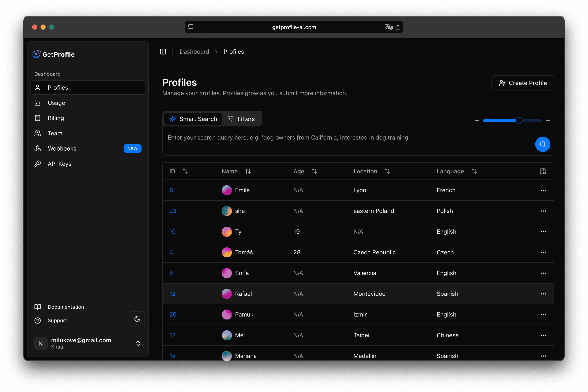This screenshot has height=392, width=588.
Task: Toggle sorting on the Language column
Action: tap(474, 171)
